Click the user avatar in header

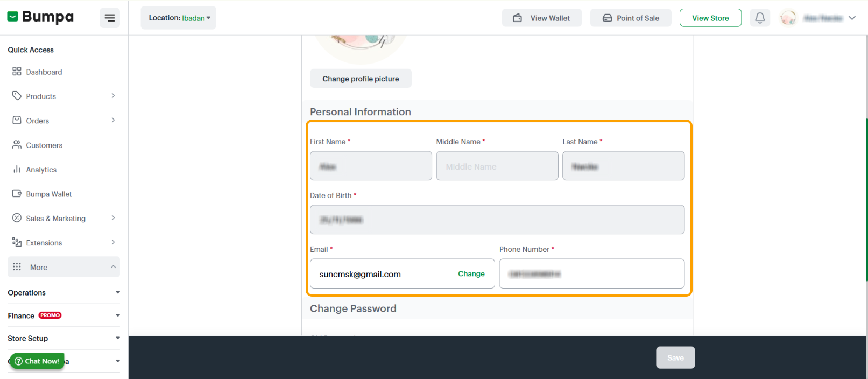pos(788,18)
